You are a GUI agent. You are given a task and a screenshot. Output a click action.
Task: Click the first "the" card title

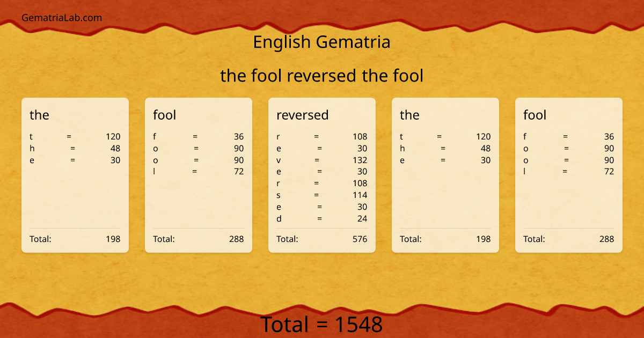coord(39,115)
